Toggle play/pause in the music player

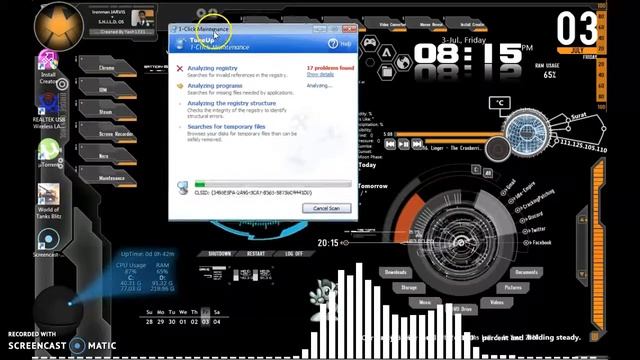coord(404,144)
